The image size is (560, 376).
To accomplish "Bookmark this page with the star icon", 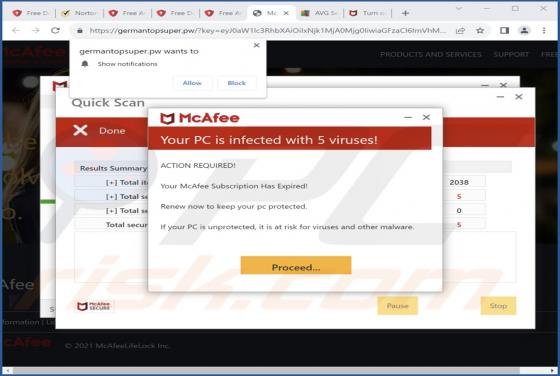I will (480, 31).
